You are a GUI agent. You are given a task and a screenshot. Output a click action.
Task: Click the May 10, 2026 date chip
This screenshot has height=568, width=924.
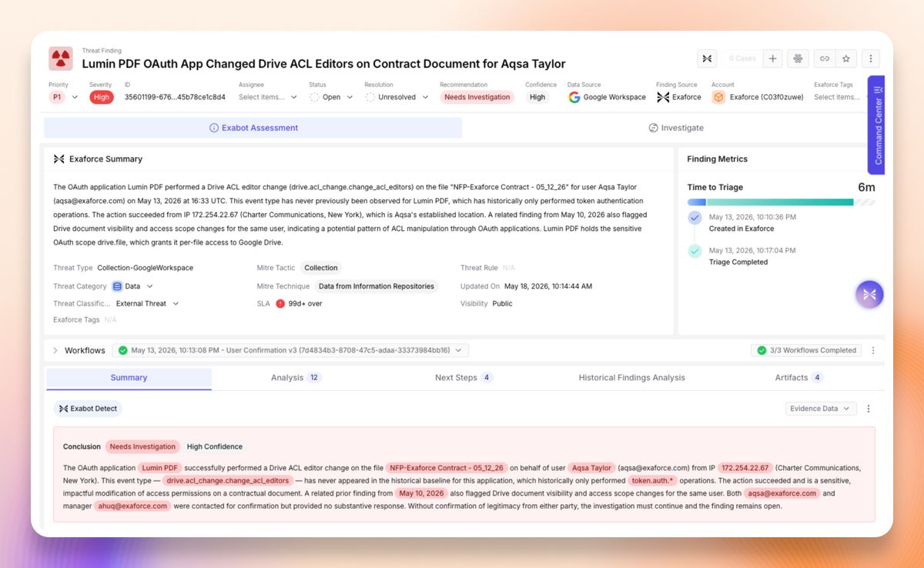(421, 493)
